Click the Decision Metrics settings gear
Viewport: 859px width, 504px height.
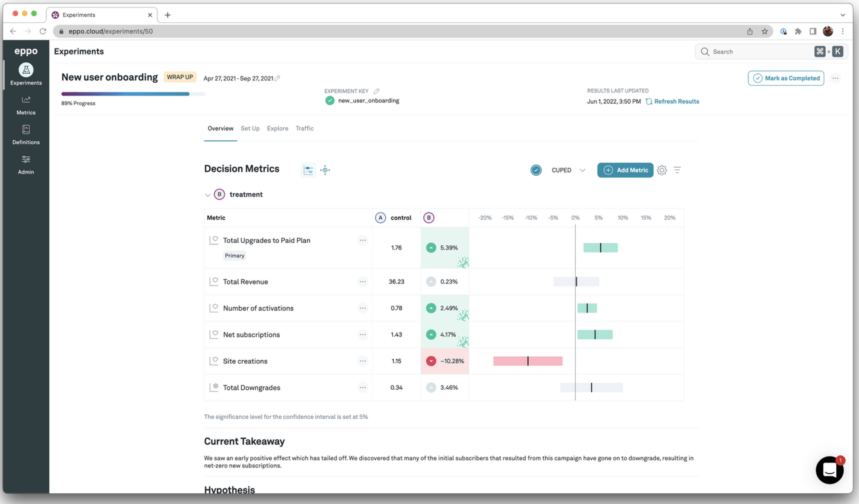point(662,170)
